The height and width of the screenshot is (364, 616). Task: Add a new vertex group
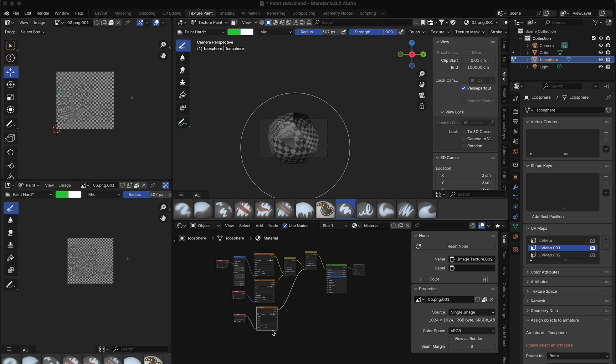click(606, 132)
